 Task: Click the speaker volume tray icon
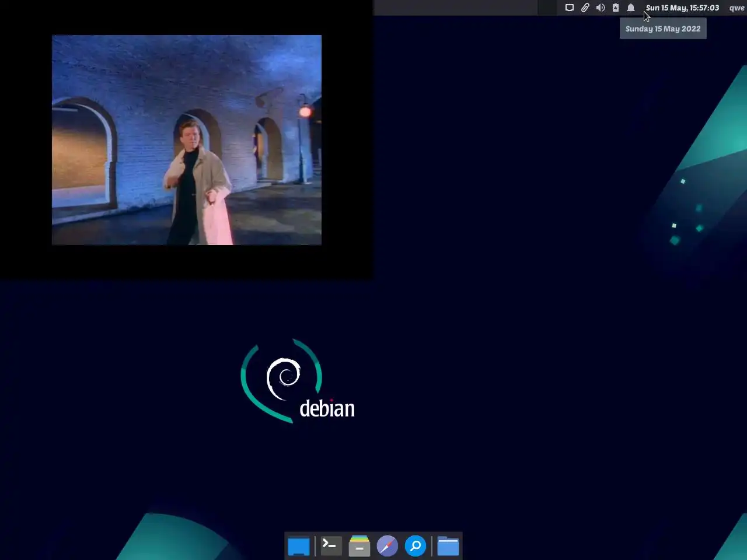click(600, 8)
